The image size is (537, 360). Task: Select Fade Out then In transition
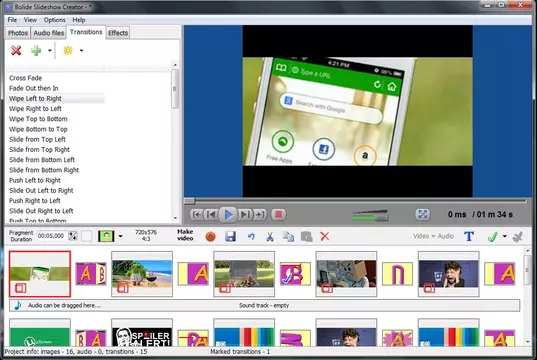pyautogui.click(x=34, y=88)
